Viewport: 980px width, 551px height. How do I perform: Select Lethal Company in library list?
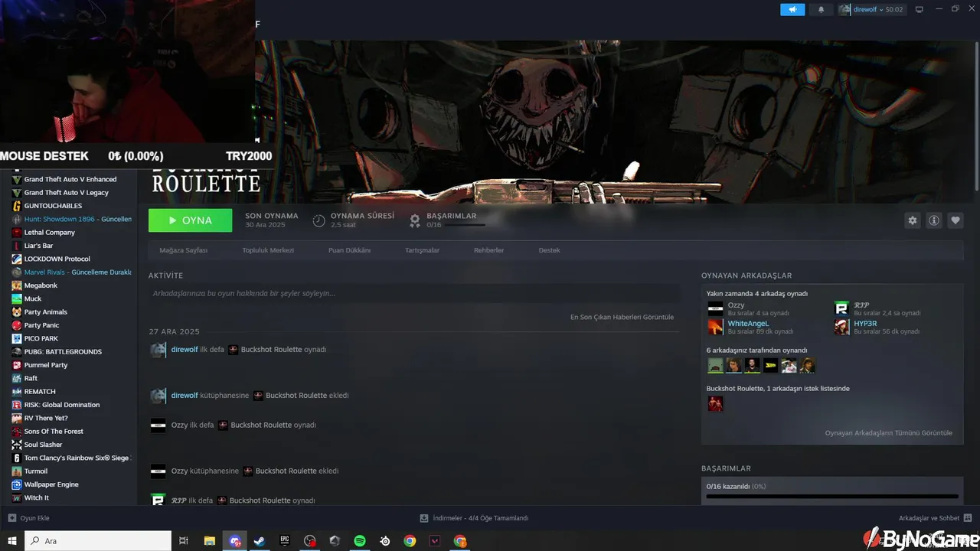coord(50,233)
